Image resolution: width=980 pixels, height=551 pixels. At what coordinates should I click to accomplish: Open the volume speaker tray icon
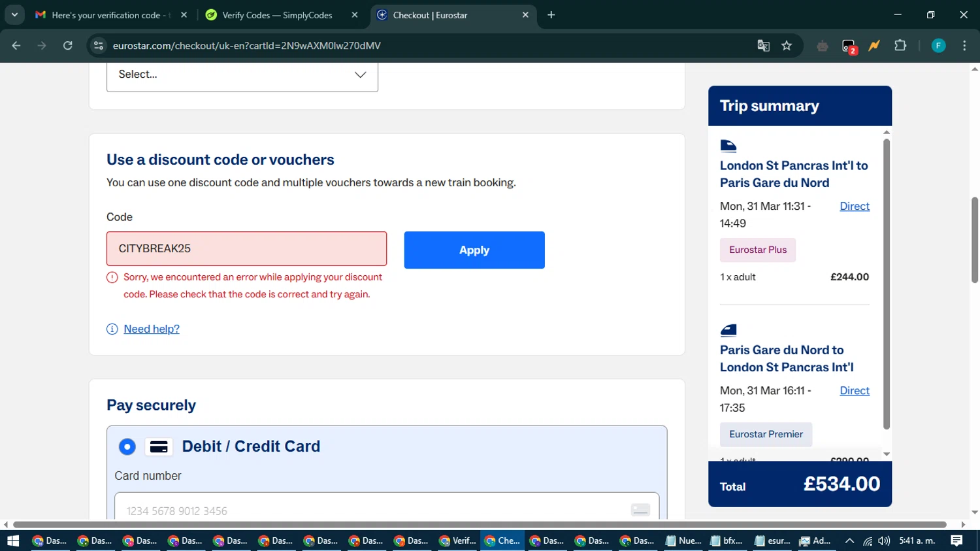coord(885,541)
